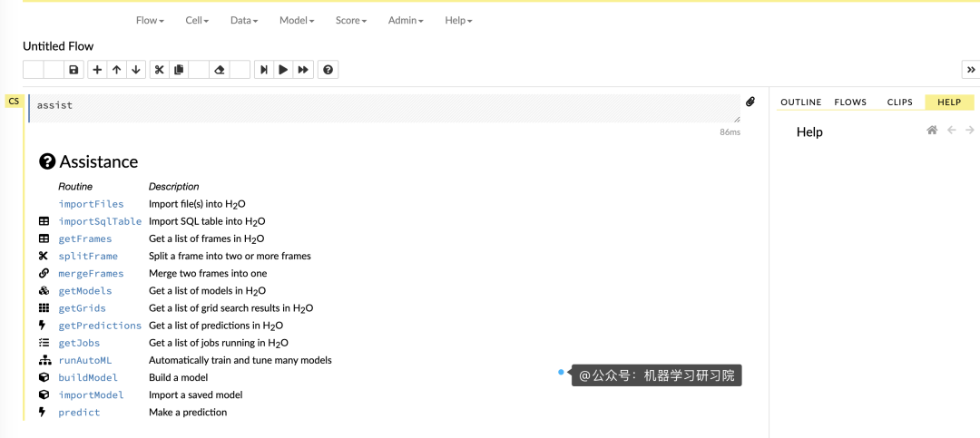The width and height of the screenshot is (980, 438).
Task: Switch to the CLIPS sidebar tab
Action: point(900,102)
